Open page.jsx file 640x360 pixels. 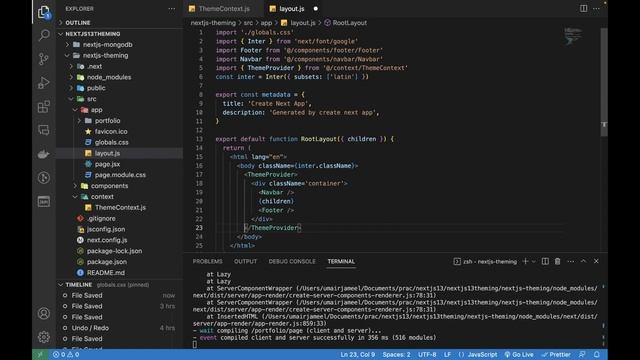click(x=107, y=164)
